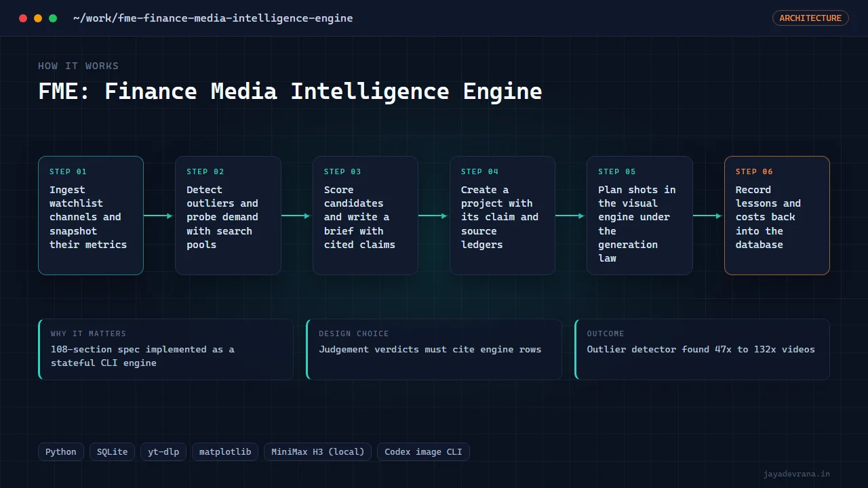
Task: Click the red close window dot
Action: coord(23,18)
